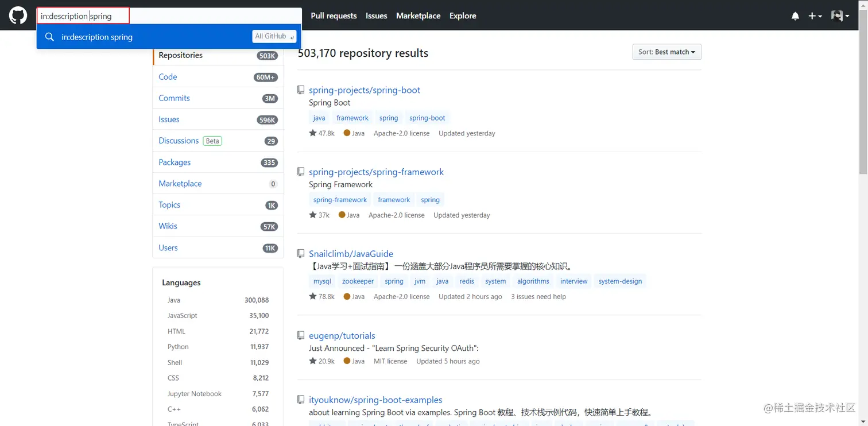Open Marketplace in the top navigation
Viewport: 868px width, 426px height.
click(x=418, y=16)
